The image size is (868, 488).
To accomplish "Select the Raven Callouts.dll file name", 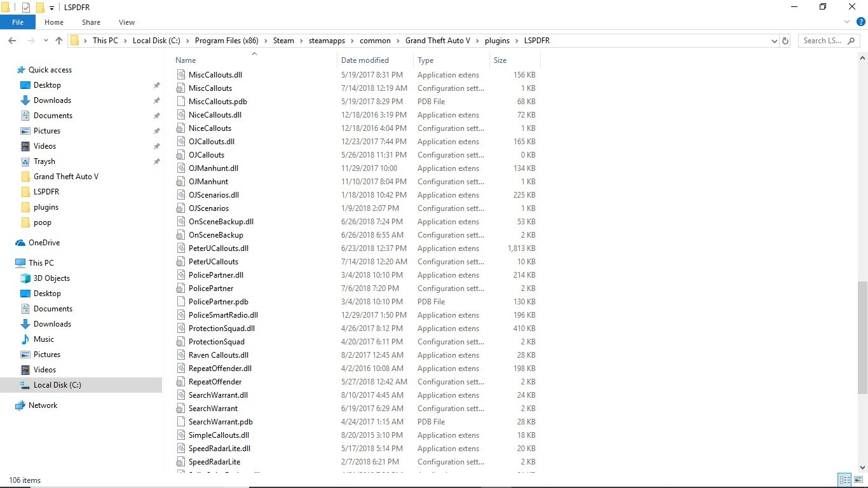I will point(219,355).
